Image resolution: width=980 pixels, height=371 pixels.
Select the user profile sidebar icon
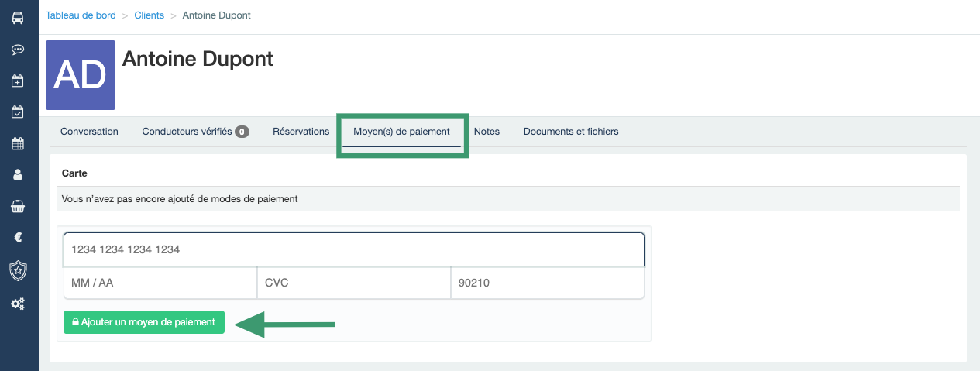pyautogui.click(x=18, y=175)
